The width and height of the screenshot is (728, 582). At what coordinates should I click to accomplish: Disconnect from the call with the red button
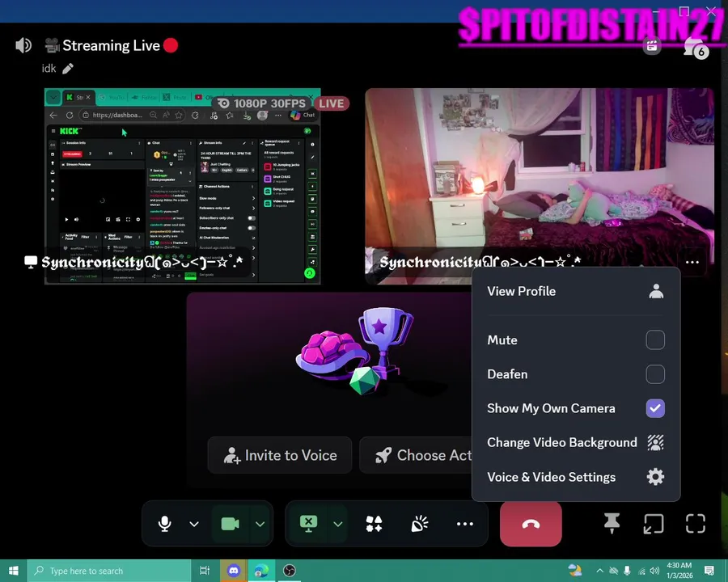[x=531, y=524]
